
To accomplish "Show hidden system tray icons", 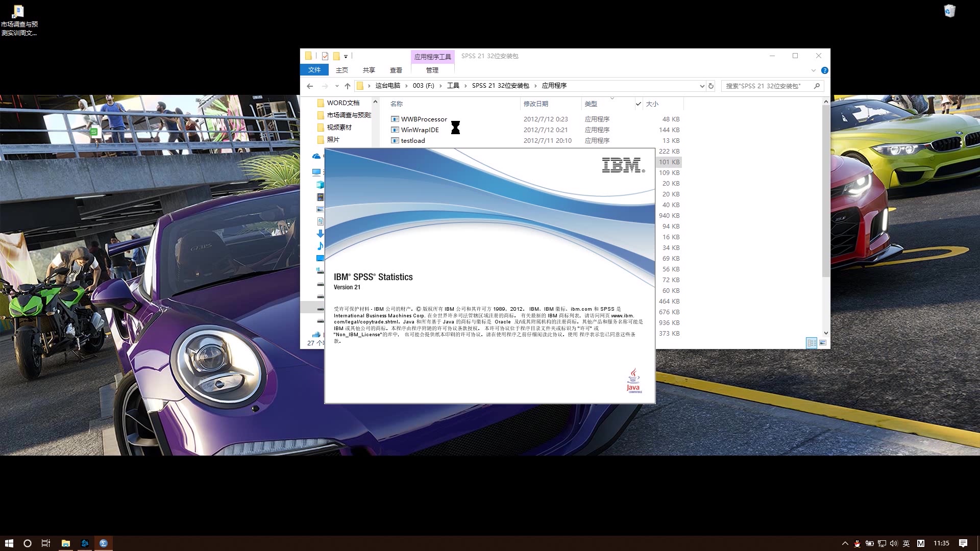I will 845,544.
